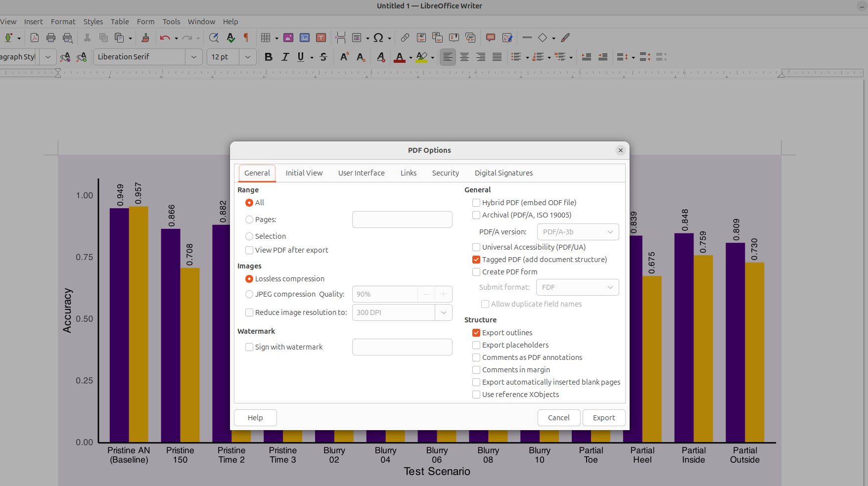The width and height of the screenshot is (868, 486).
Task: Enable Hybrid PDF embed ODF file
Action: click(x=476, y=203)
